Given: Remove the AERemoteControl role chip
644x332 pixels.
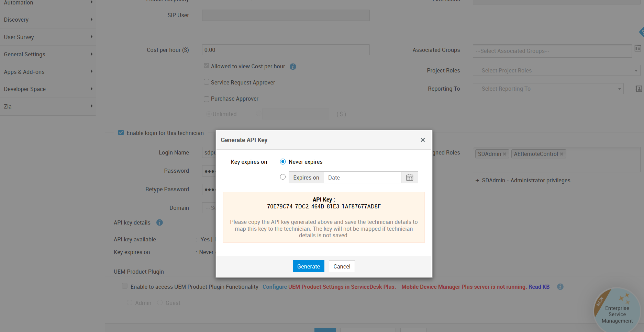Looking at the screenshot, I should (562, 154).
